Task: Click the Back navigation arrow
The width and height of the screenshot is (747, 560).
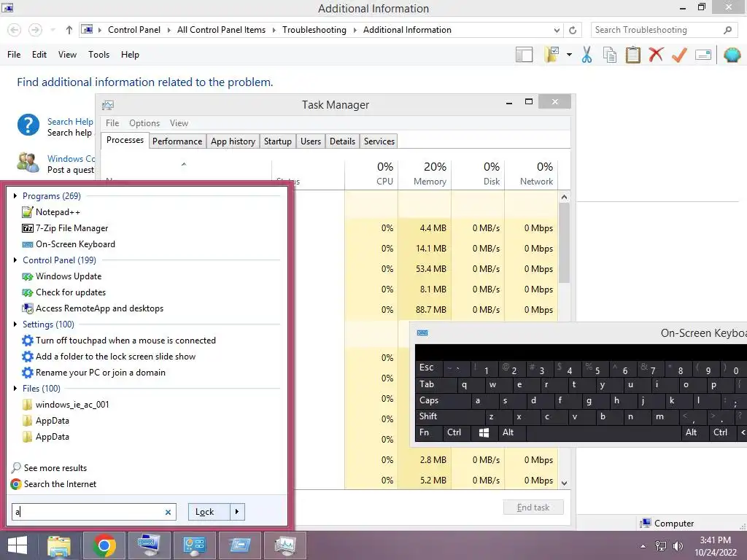Action: coord(15,30)
